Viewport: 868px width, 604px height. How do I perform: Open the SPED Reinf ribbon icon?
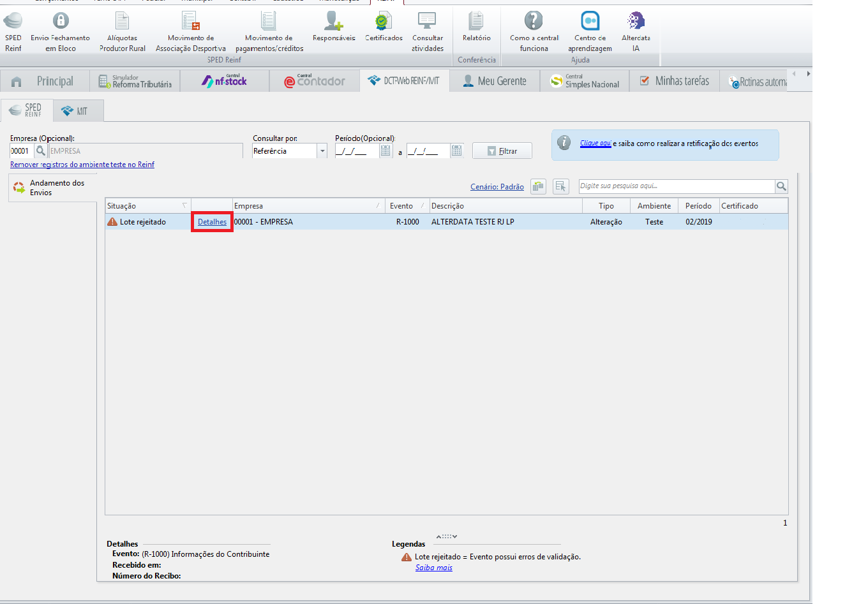pos(13,32)
